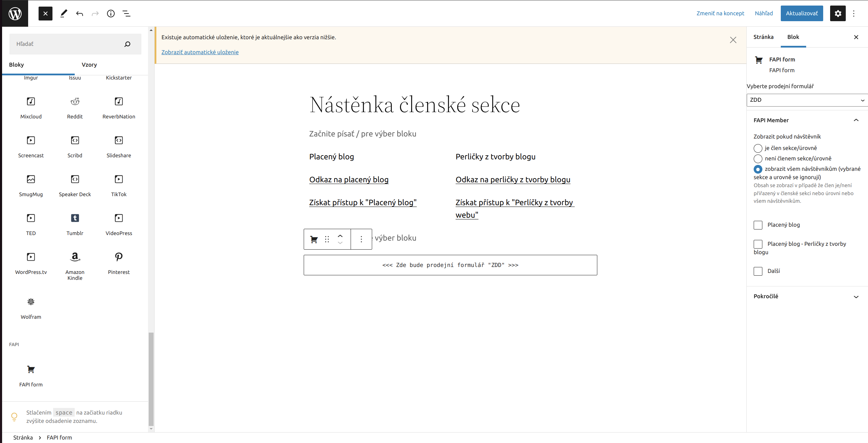Open the list view outline icon
The height and width of the screenshot is (443, 868).
click(126, 14)
